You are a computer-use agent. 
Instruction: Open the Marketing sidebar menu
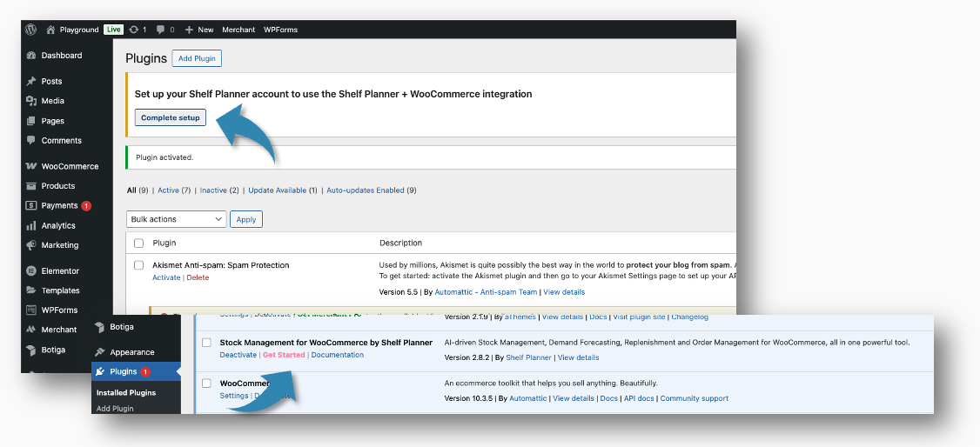[59, 245]
